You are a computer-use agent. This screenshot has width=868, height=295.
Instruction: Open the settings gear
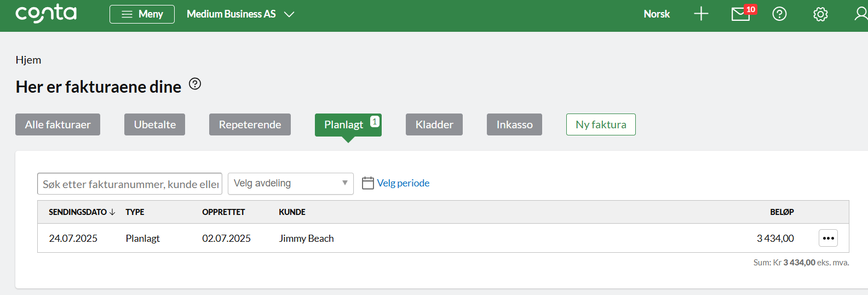click(820, 14)
